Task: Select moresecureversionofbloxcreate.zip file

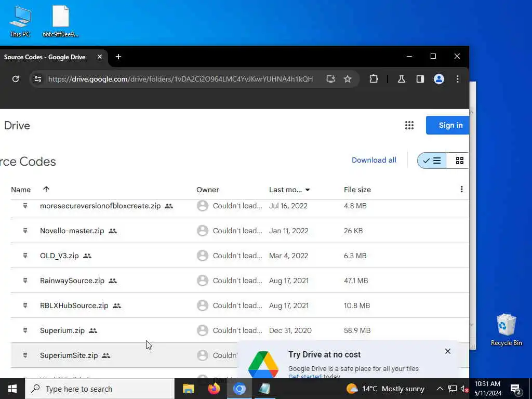Action: [x=100, y=206]
